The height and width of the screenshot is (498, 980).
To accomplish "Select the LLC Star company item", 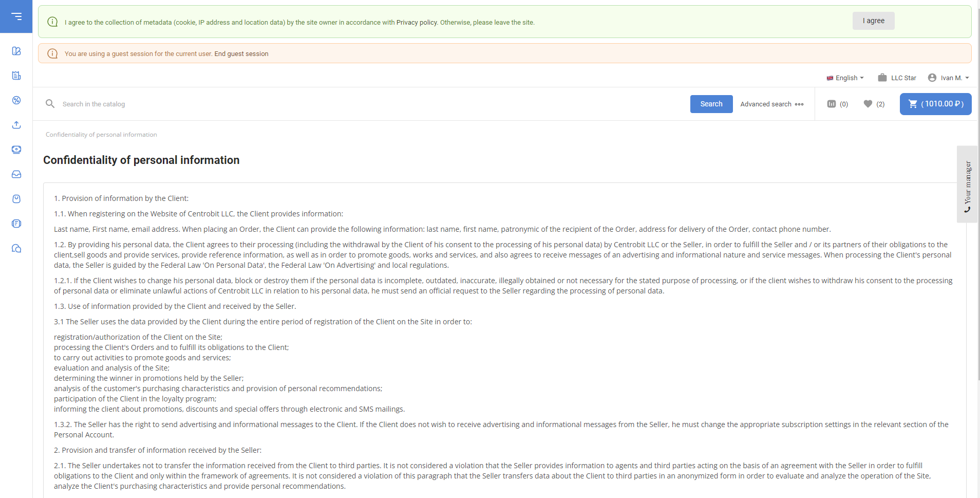I will click(x=897, y=78).
